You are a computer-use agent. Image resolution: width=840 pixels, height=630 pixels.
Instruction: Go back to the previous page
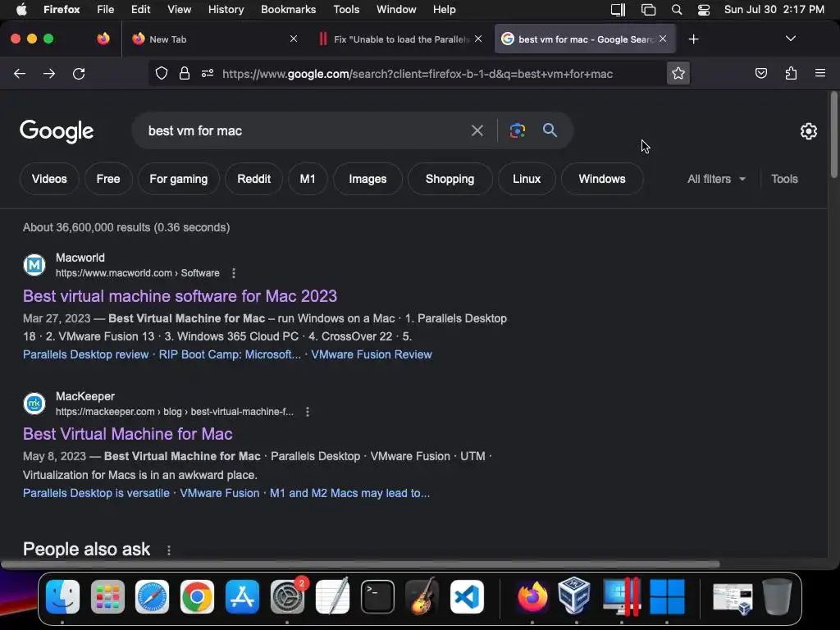pyautogui.click(x=20, y=74)
